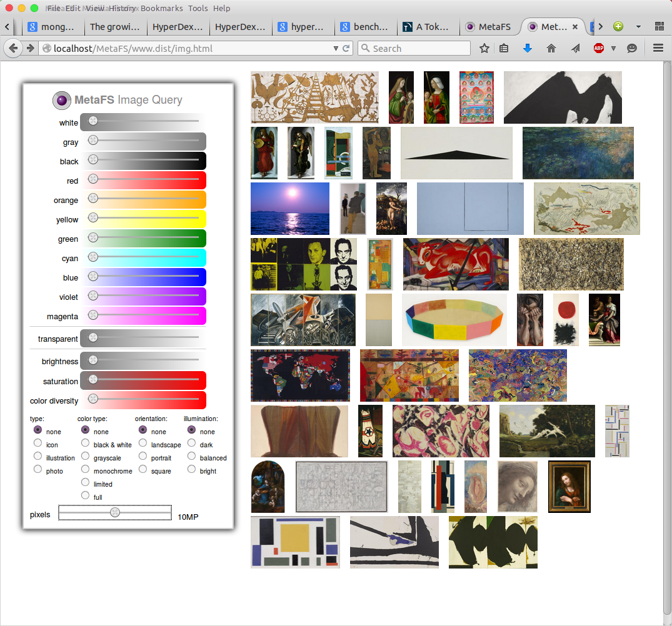
Task: Open the black triangle wedge thumbnail
Action: point(456,153)
